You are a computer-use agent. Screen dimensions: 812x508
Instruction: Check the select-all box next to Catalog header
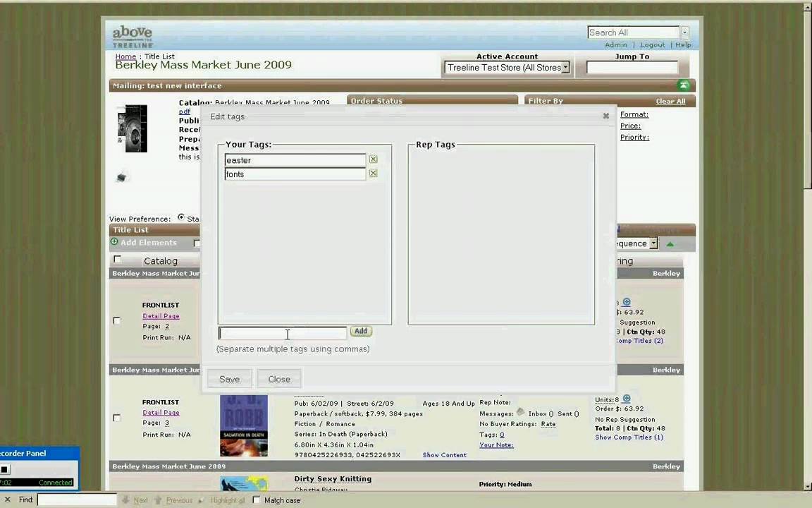point(118,259)
